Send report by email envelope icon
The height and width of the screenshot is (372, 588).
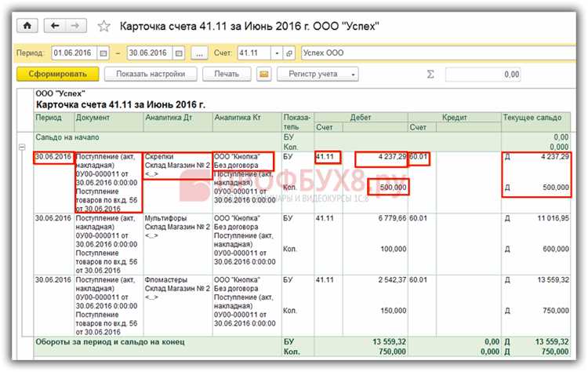tap(263, 74)
